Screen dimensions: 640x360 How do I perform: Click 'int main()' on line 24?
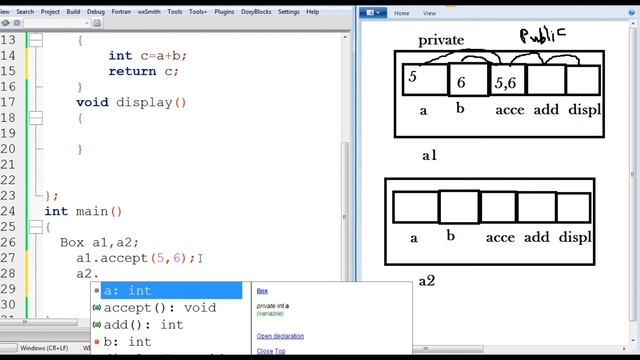[83, 211]
